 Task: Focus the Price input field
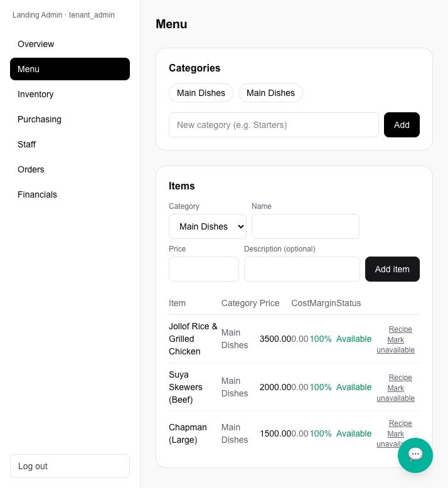point(204,269)
